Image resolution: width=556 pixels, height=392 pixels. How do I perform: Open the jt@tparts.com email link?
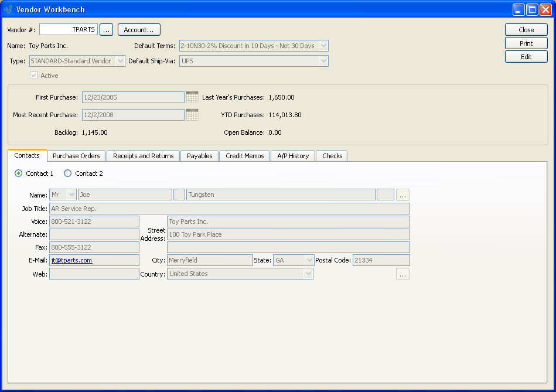(71, 260)
